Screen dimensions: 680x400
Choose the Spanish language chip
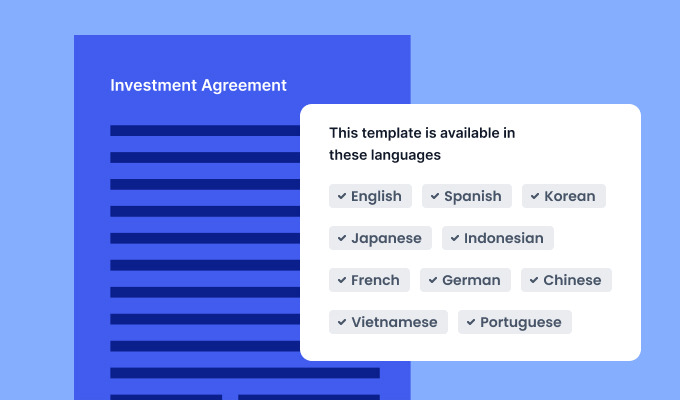point(467,196)
